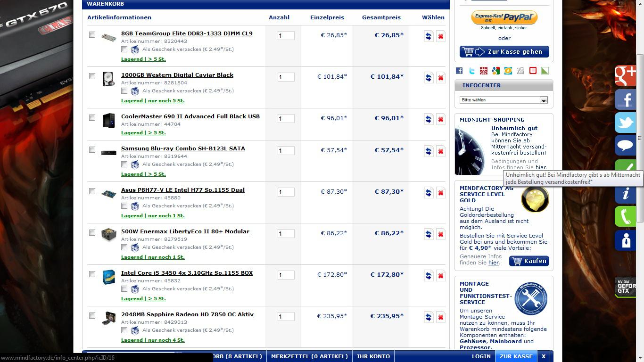Delete Western Digital Caviar Black from cart

(x=441, y=78)
